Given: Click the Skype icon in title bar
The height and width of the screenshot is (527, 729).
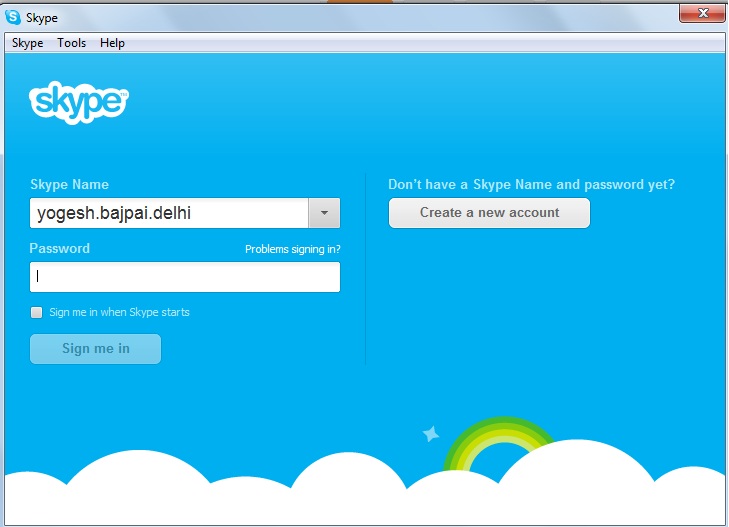Looking at the screenshot, I should (13, 17).
